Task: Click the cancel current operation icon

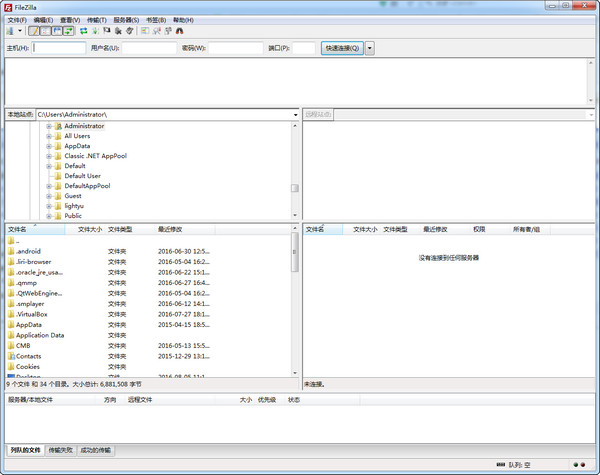Action: coord(107,31)
